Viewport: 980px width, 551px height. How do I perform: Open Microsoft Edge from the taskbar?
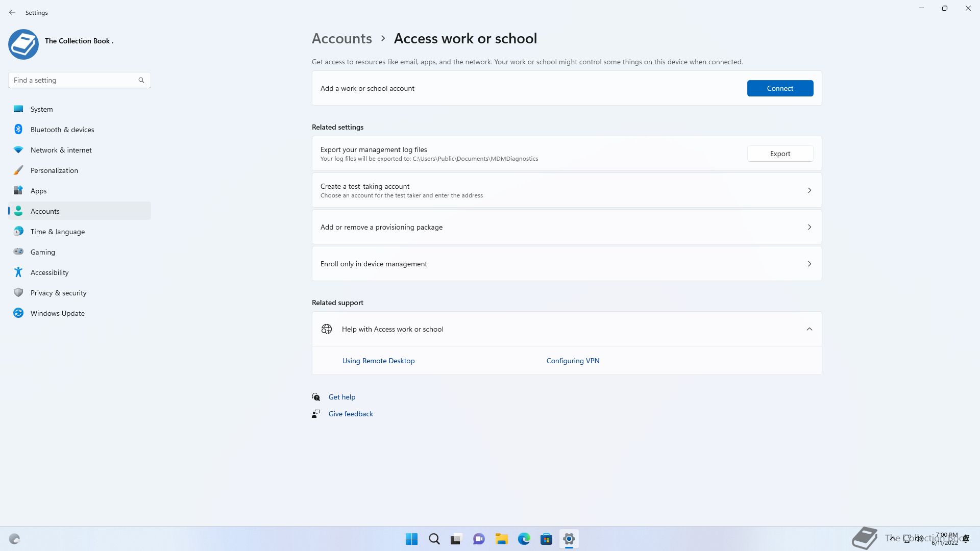pos(524,539)
